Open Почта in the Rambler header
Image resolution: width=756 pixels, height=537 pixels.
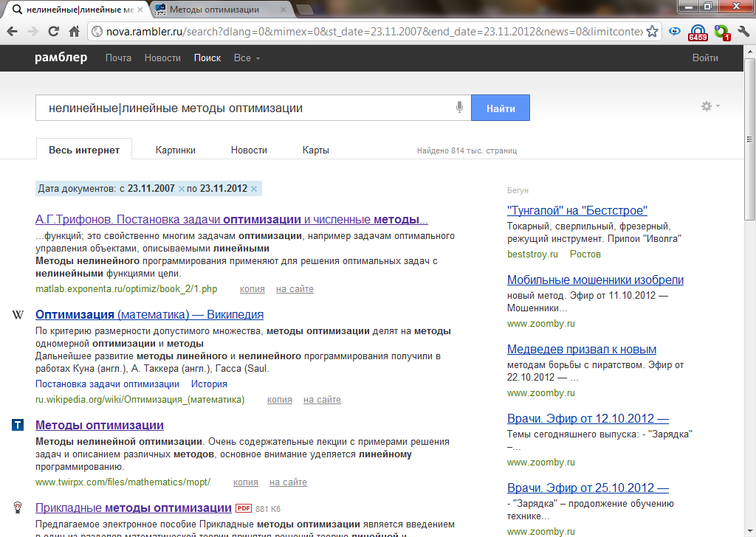(118, 58)
